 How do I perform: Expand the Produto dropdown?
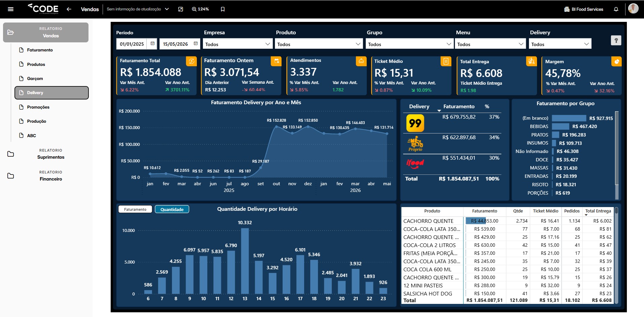tap(319, 44)
